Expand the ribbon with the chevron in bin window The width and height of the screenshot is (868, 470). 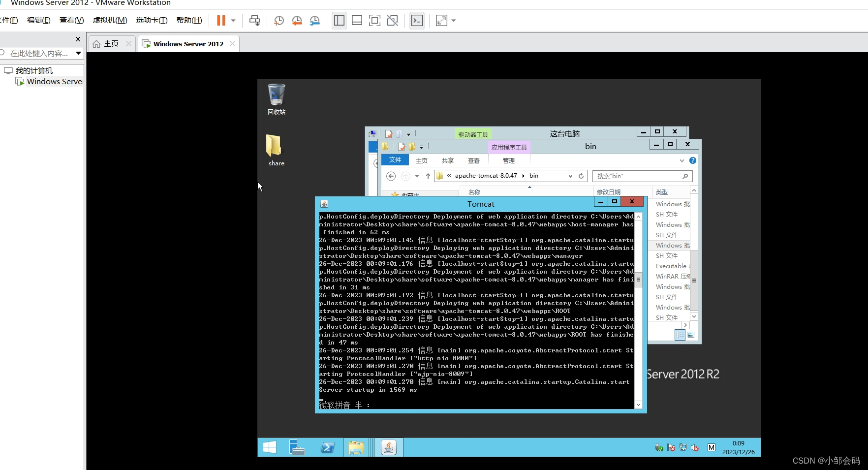[x=682, y=160]
